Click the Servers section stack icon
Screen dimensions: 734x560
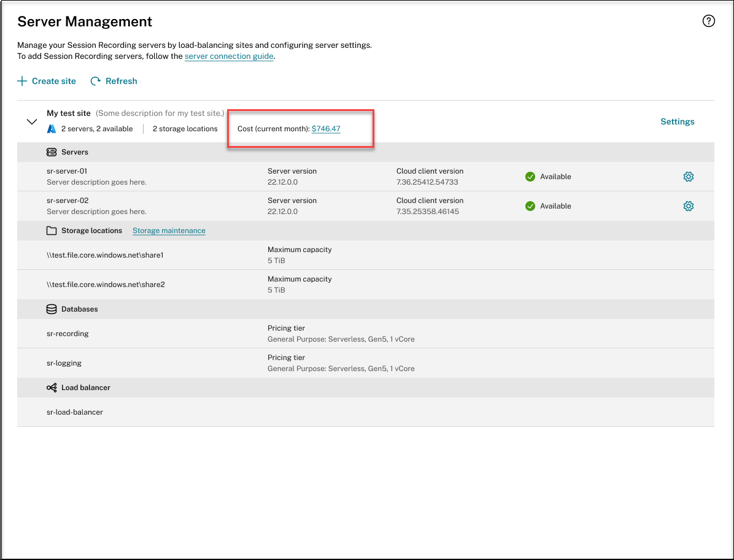(x=52, y=152)
